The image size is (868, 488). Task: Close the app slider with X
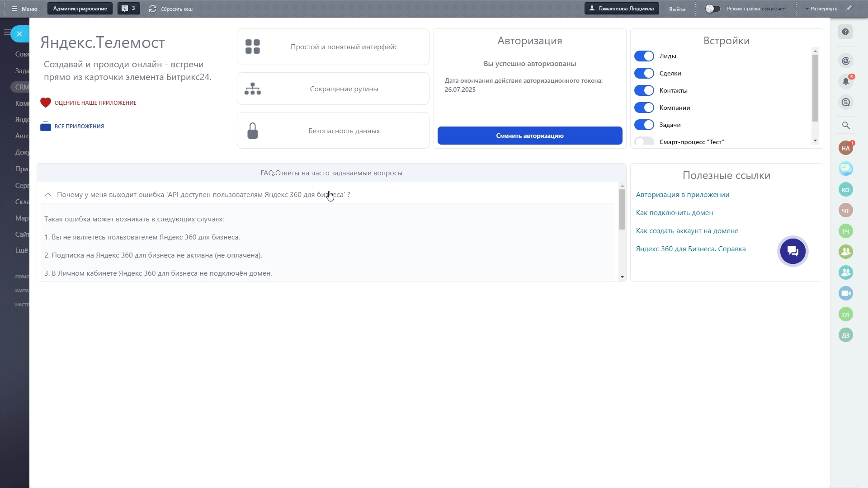19,34
